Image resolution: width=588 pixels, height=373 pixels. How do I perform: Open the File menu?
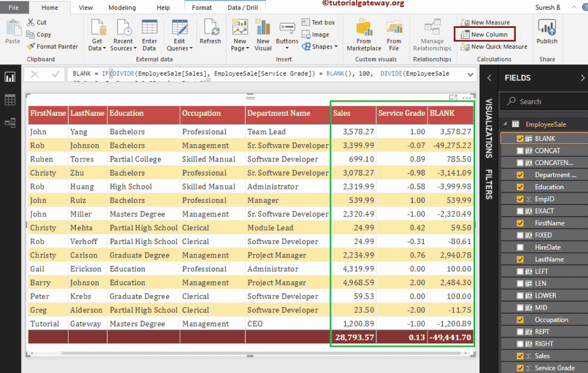pos(14,8)
